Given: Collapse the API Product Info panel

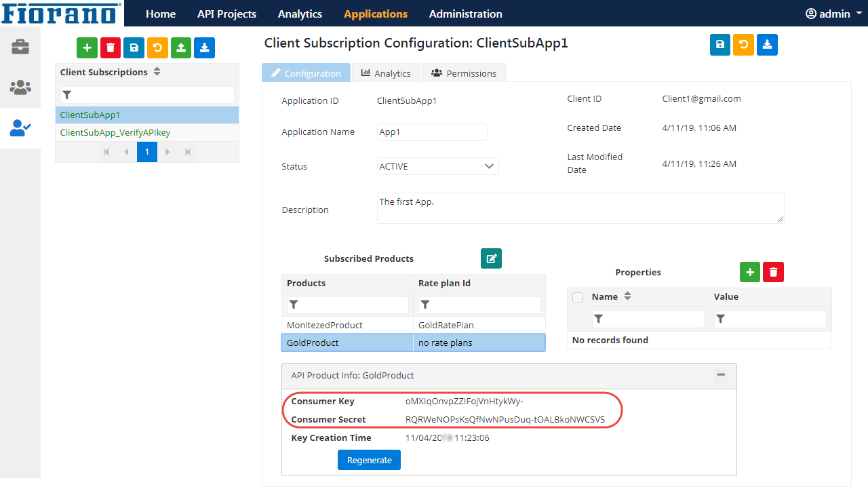Looking at the screenshot, I should coord(721,375).
